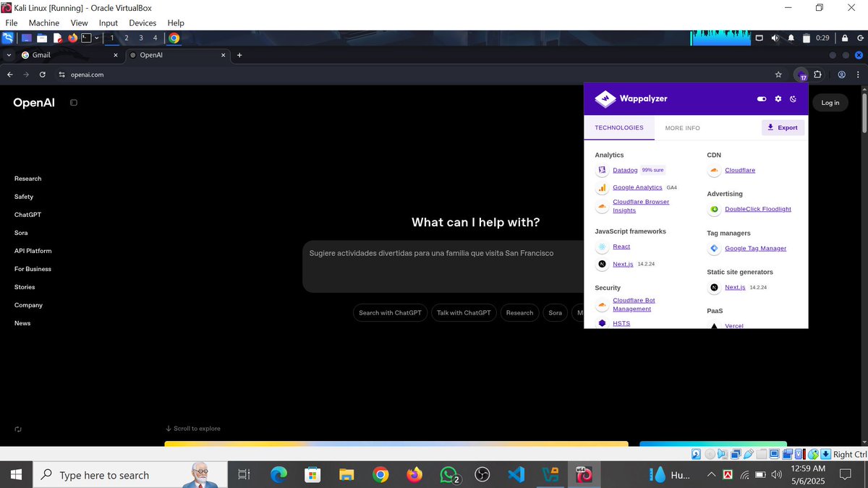Export detected technologies from Wappalyzer
This screenshot has height=488, width=868.
point(783,127)
